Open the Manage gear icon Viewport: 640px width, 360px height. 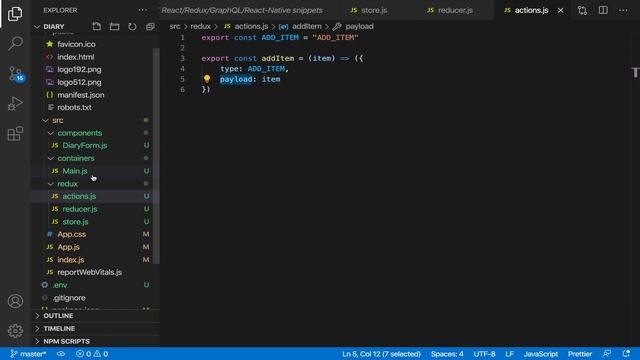tap(15, 331)
